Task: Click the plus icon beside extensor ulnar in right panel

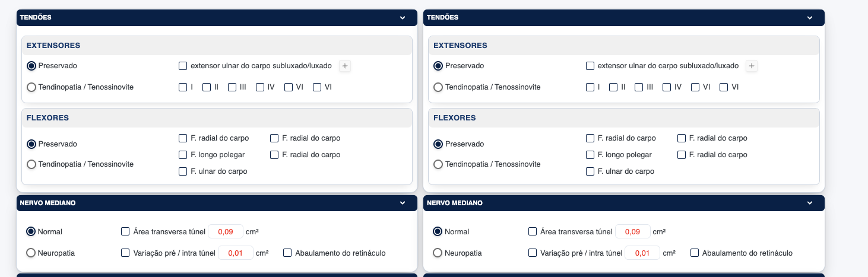Action: click(x=752, y=66)
